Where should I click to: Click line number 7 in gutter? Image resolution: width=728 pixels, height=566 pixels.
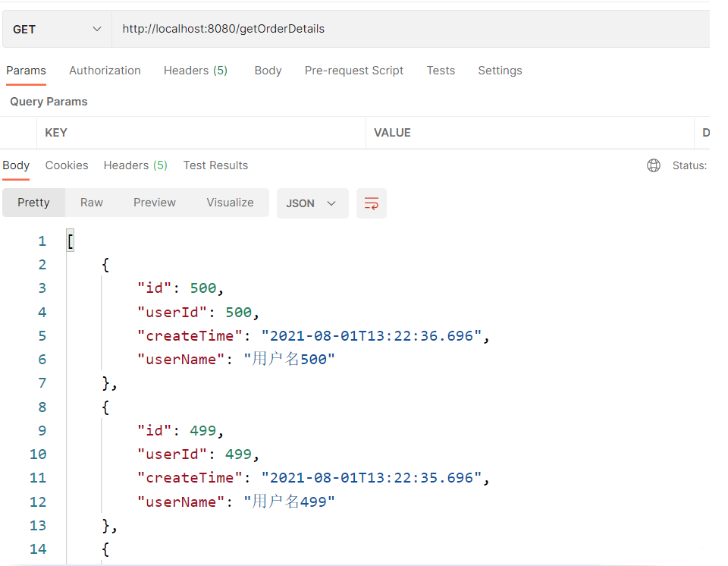pyautogui.click(x=42, y=383)
